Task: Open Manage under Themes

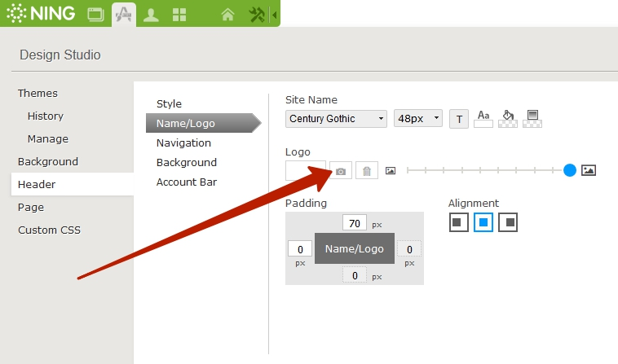Action: point(47,139)
